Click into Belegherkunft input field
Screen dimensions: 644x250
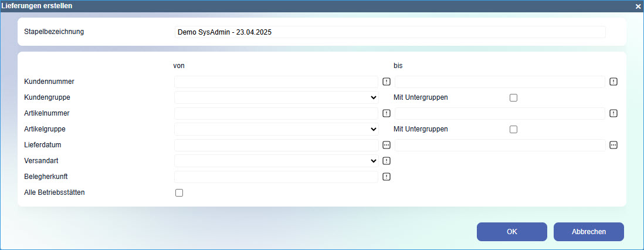pyautogui.click(x=276, y=177)
